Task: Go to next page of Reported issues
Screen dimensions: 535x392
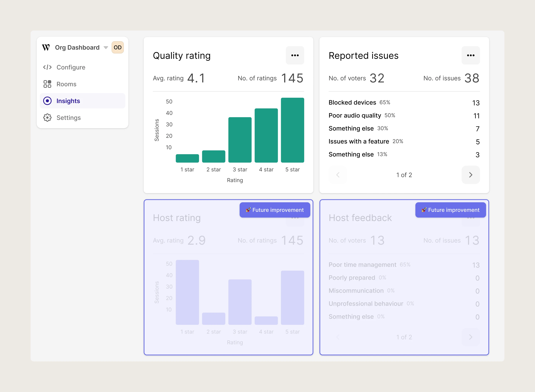Action: (471, 175)
